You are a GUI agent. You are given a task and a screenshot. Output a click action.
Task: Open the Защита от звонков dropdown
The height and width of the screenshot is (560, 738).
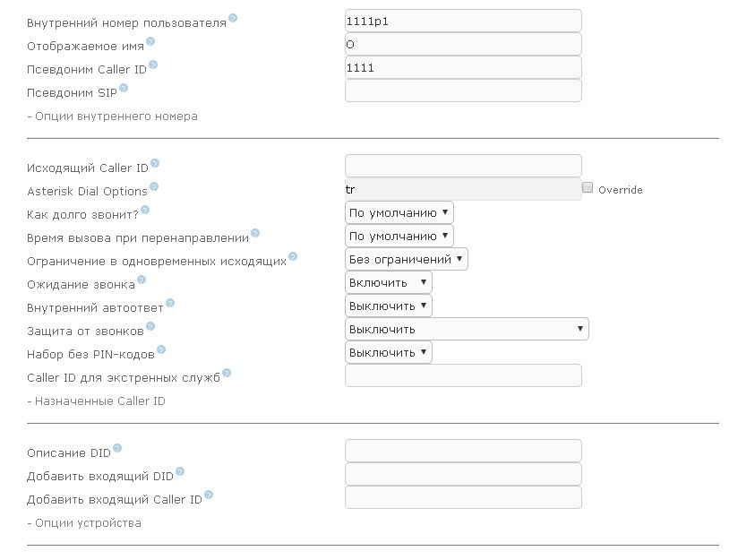point(467,329)
